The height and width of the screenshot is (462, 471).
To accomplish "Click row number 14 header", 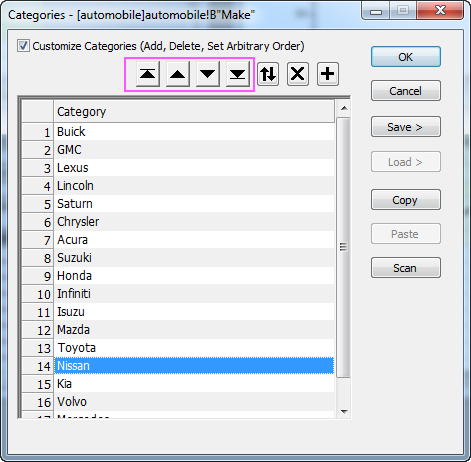I will pyautogui.click(x=38, y=366).
